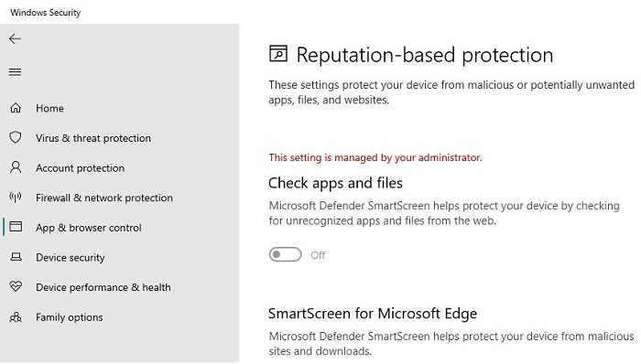Click the Device performance heart icon

point(16,286)
